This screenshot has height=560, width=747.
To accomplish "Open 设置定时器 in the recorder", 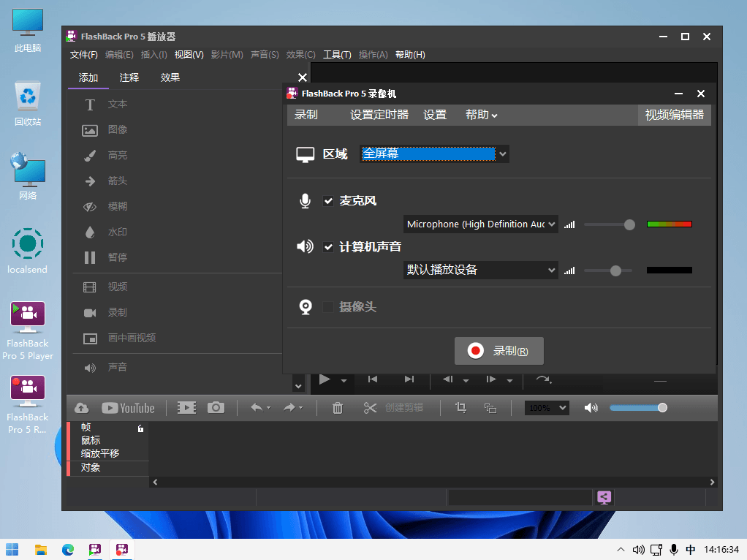I will click(379, 115).
